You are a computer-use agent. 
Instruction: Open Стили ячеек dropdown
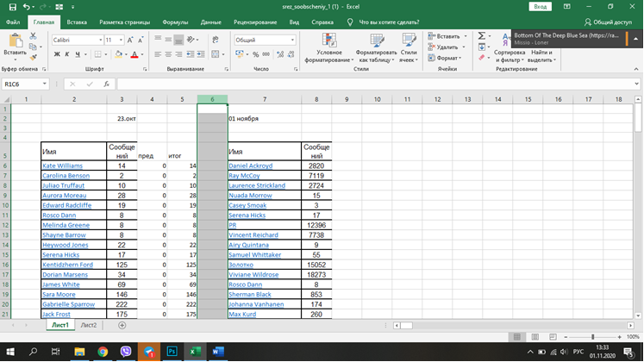(409, 47)
